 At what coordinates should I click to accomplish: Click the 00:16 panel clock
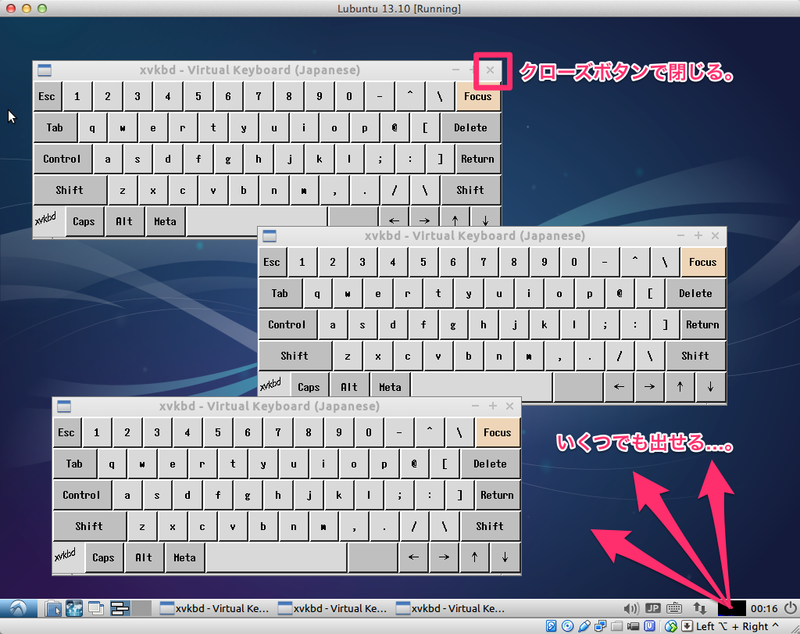[764, 608]
